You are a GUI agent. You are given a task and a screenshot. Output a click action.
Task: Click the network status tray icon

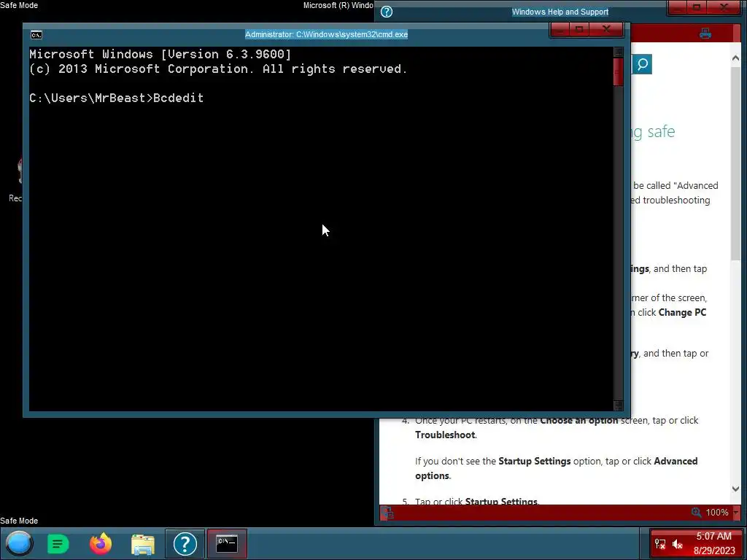coord(659,544)
